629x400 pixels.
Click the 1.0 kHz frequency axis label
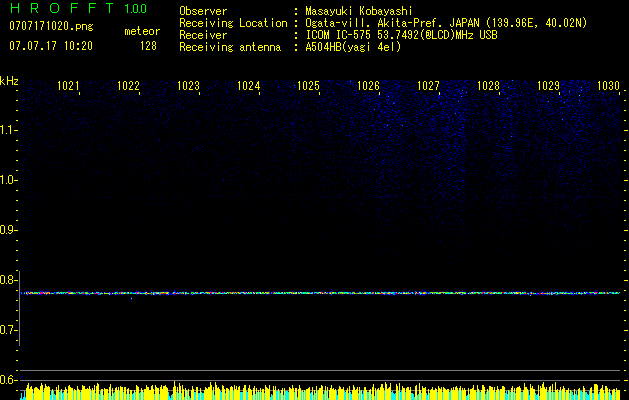click(x=7, y=180)
